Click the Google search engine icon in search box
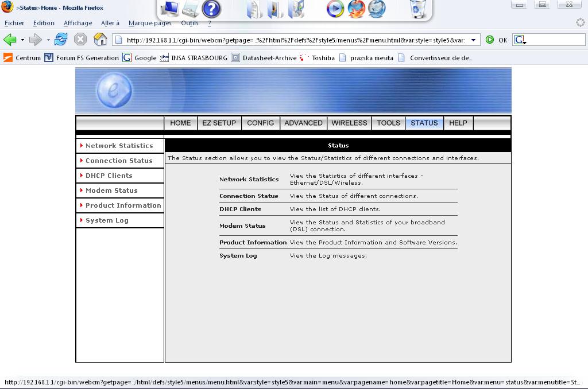The image size is (588, 389). 519,40
